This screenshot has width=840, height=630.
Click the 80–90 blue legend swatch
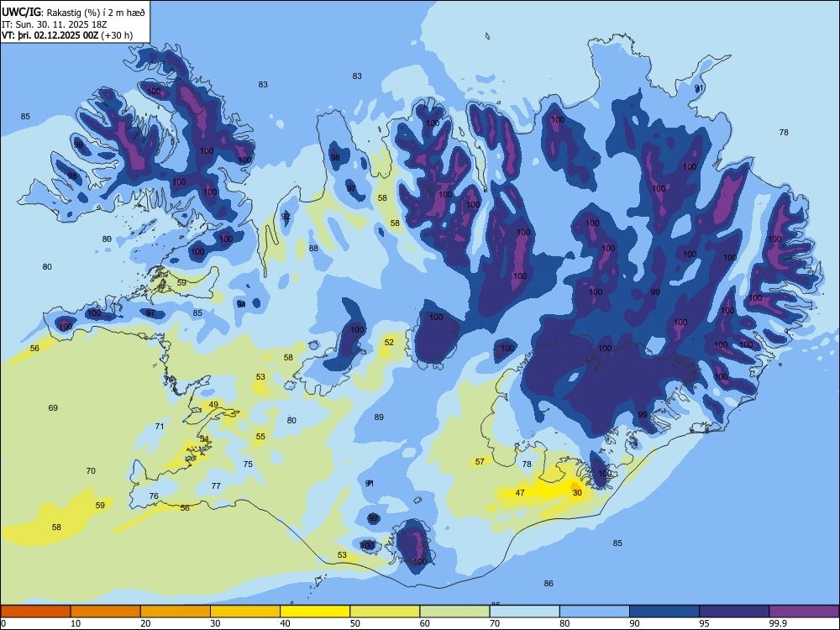[594, 612]
